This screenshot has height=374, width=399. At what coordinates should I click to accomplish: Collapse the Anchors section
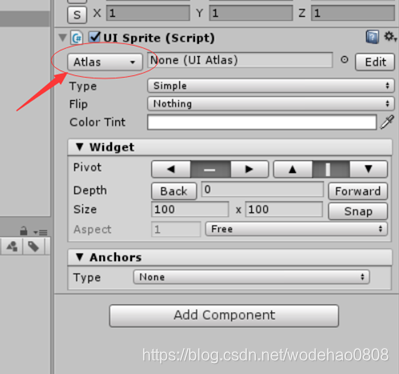(x=80, y=257)
